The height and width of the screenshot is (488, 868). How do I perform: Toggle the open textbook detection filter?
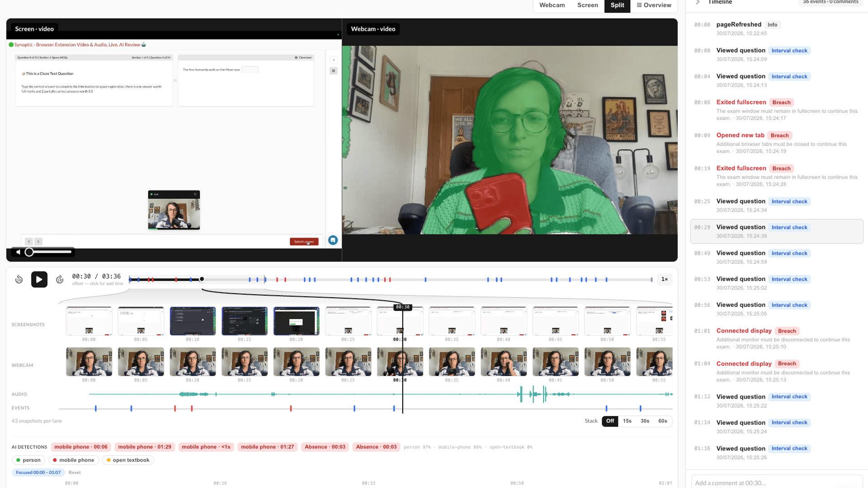coord(128,460)
